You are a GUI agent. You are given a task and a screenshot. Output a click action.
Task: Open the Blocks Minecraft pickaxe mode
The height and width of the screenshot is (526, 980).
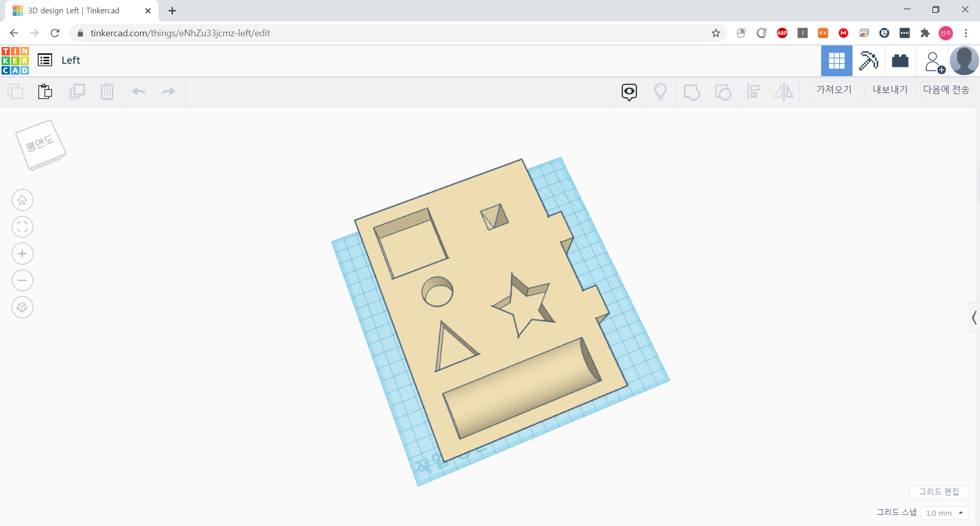868,61
